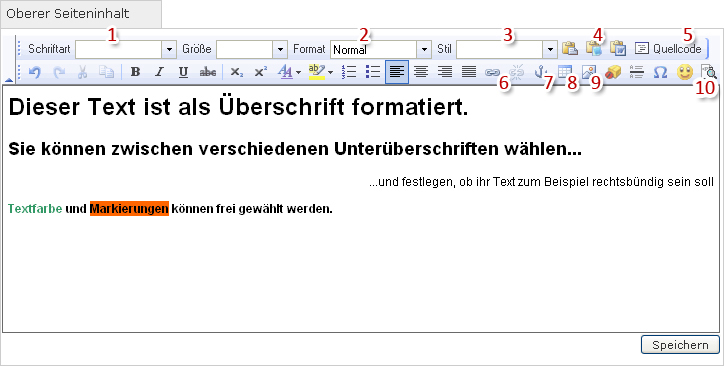Toggle bold formatting

[135, 72]
